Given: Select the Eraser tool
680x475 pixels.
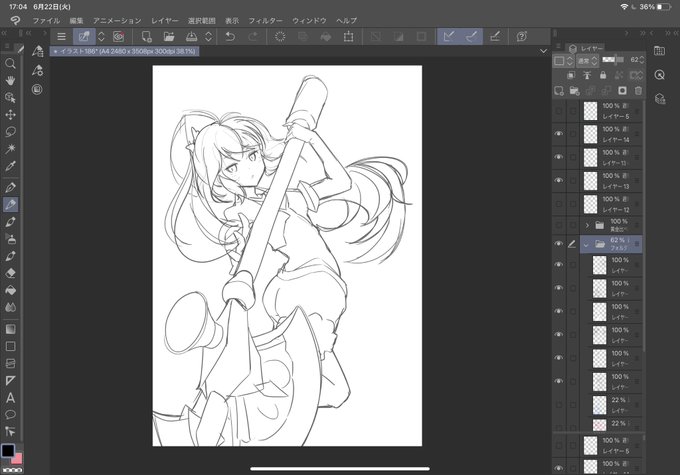Looking at the screenshot, I should (x=10, y=273).
